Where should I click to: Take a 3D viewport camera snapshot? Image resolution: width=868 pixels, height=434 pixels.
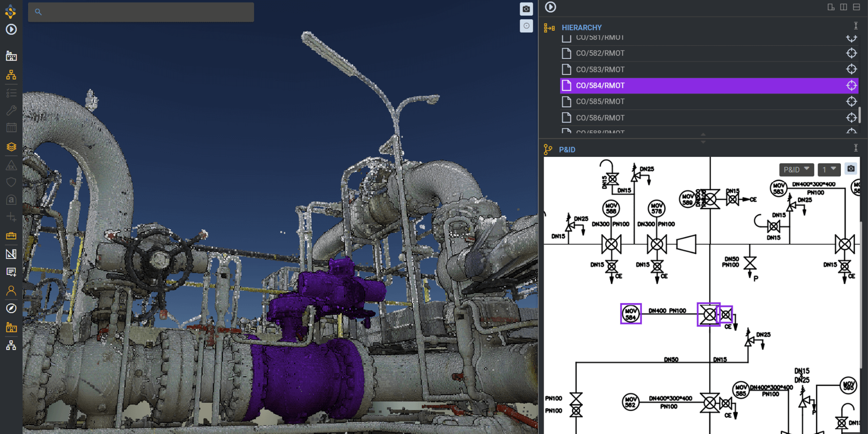click(526, 9)
